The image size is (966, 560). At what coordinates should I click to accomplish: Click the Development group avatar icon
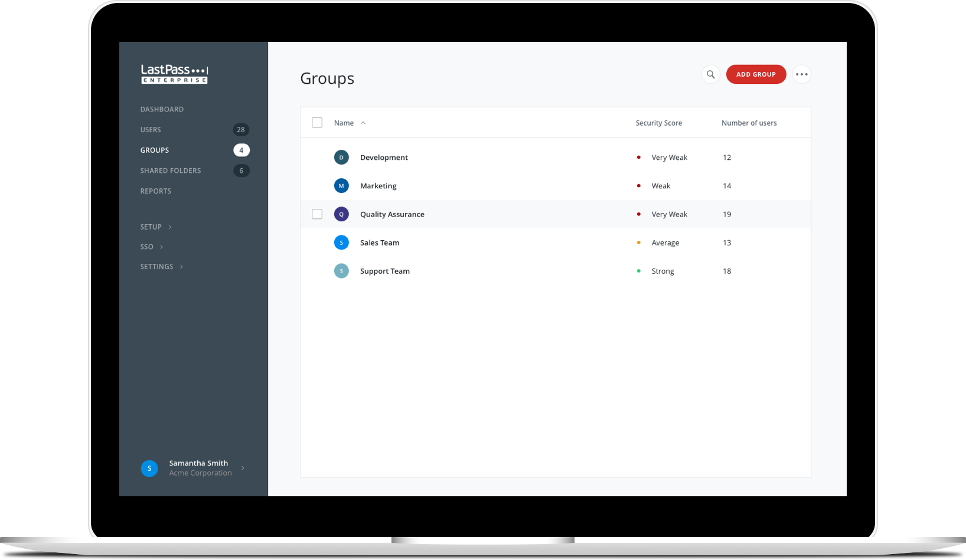click(x=341, y=157)
